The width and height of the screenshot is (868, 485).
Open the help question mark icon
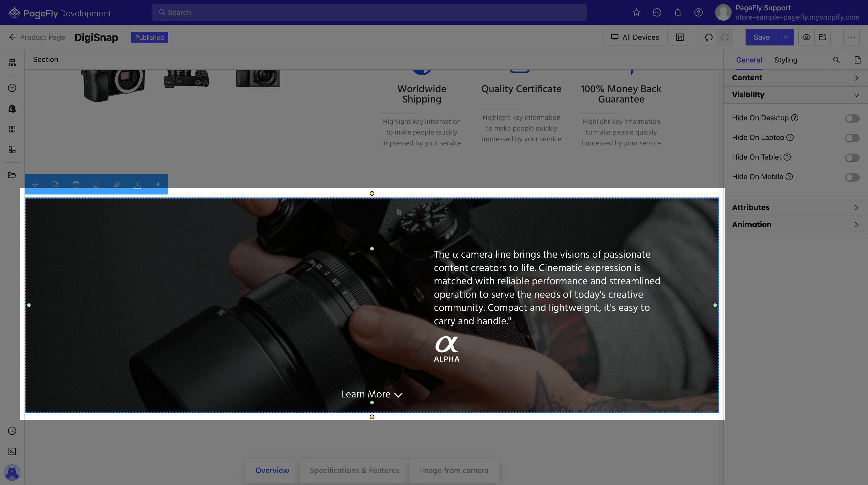click(699, 12)
